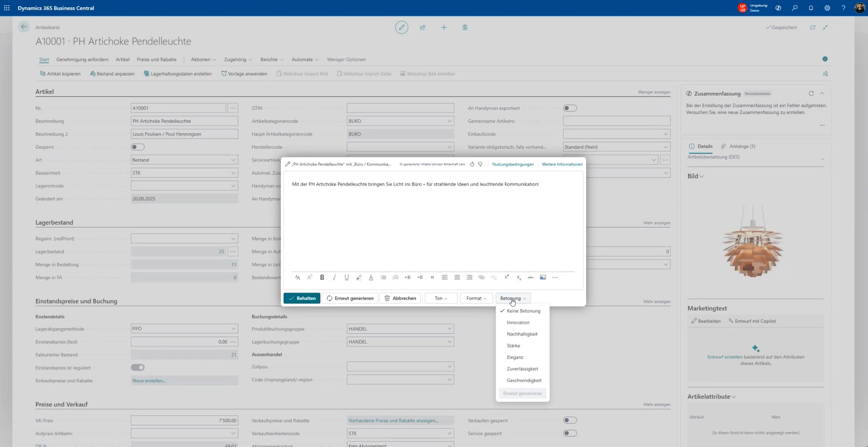Toggle the An Handyman exportiert switch
Screen dimensions: 868x447
pyautogui.click(x=570, y=108)
